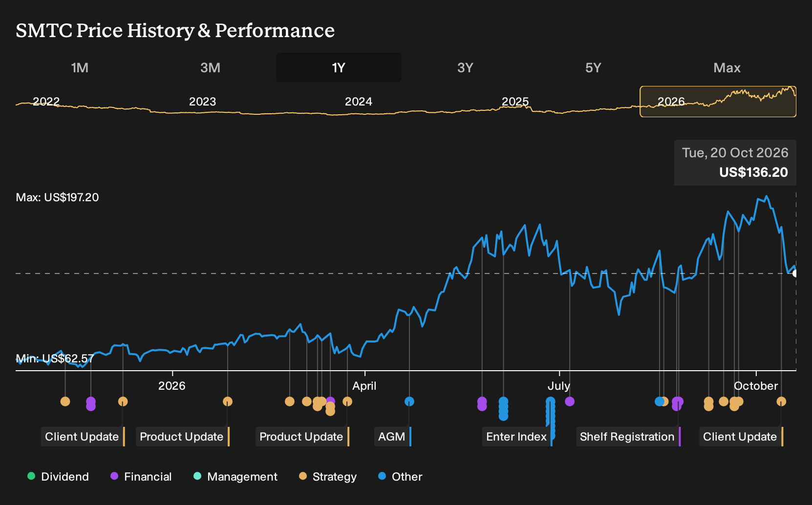Click the July axis label

click(x=558, y=386)
